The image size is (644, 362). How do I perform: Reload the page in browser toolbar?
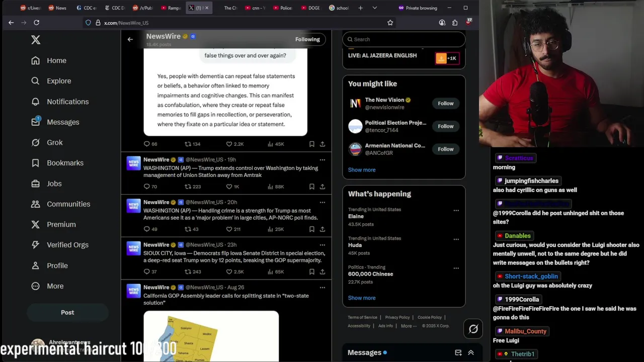pyautogui.click(x=36, y=23)
